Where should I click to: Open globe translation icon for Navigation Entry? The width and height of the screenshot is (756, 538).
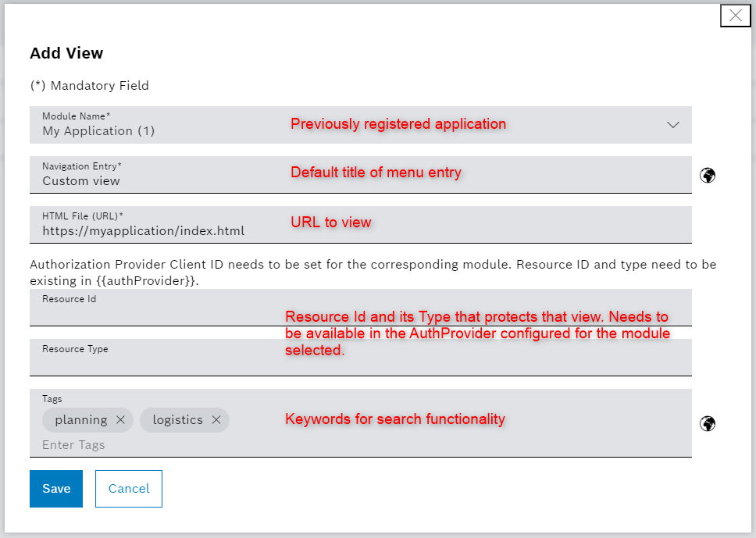tap(708, 176)
